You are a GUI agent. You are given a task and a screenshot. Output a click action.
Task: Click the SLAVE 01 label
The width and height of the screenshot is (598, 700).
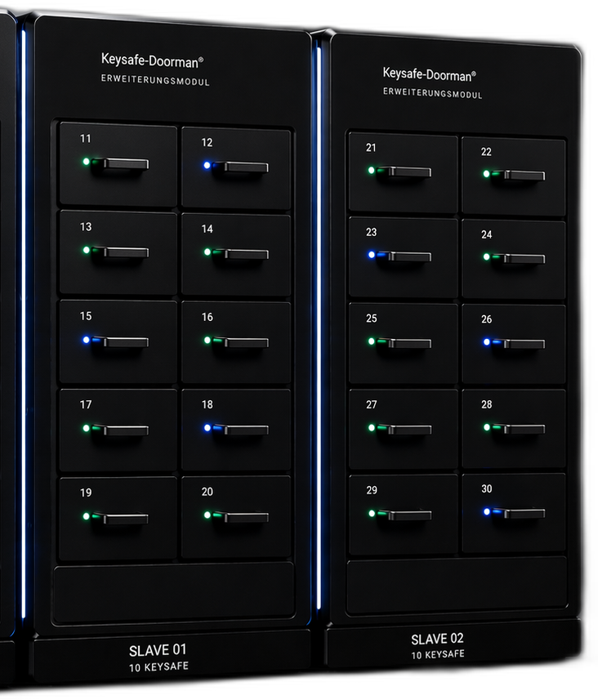click(x=158, y=650)
